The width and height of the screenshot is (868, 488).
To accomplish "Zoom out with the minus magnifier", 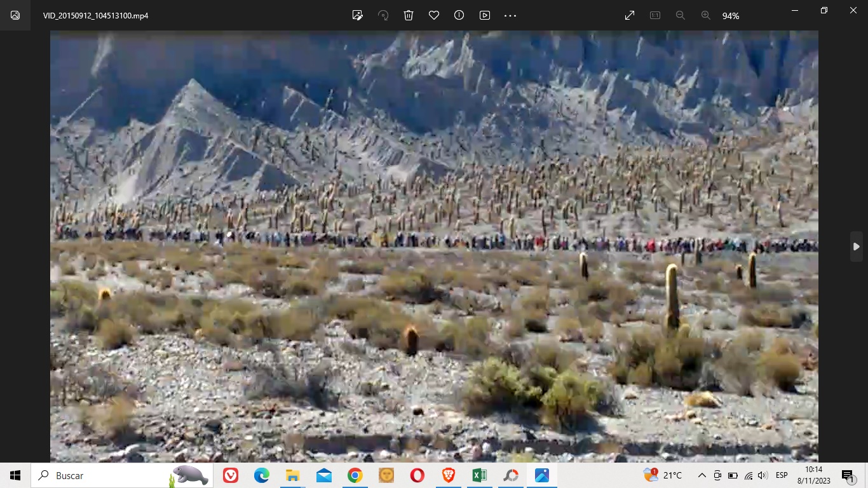I will pyautogui.click(x=681, y=15).
